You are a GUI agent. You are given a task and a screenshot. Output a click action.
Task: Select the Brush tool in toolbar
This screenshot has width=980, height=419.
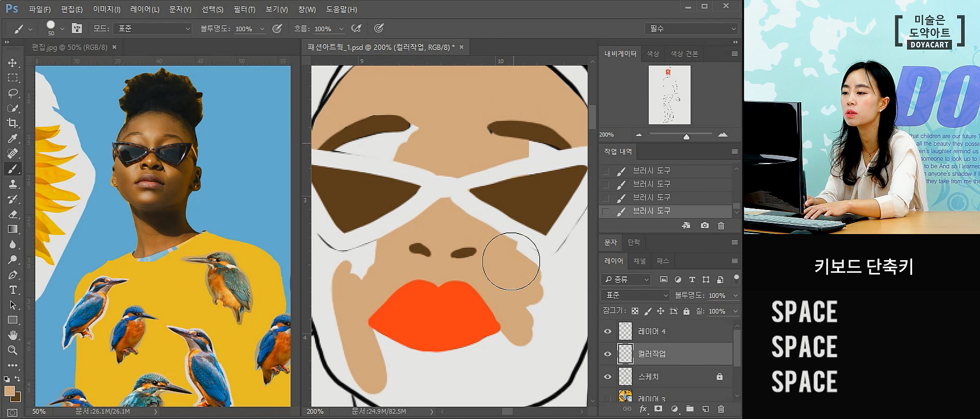click(12, 169)
